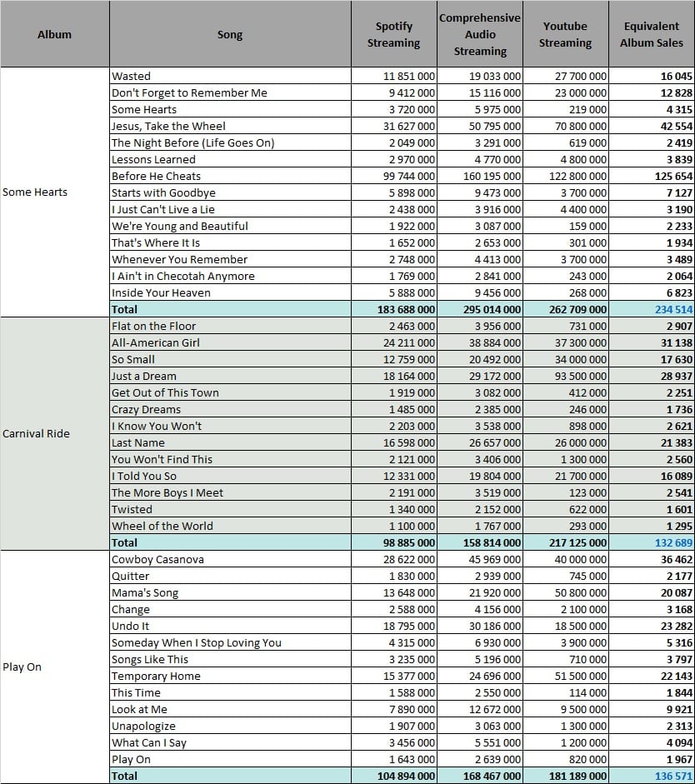Click All-American Girl
Viewport: 695px width, 784px height.
[x=230, y=342]
